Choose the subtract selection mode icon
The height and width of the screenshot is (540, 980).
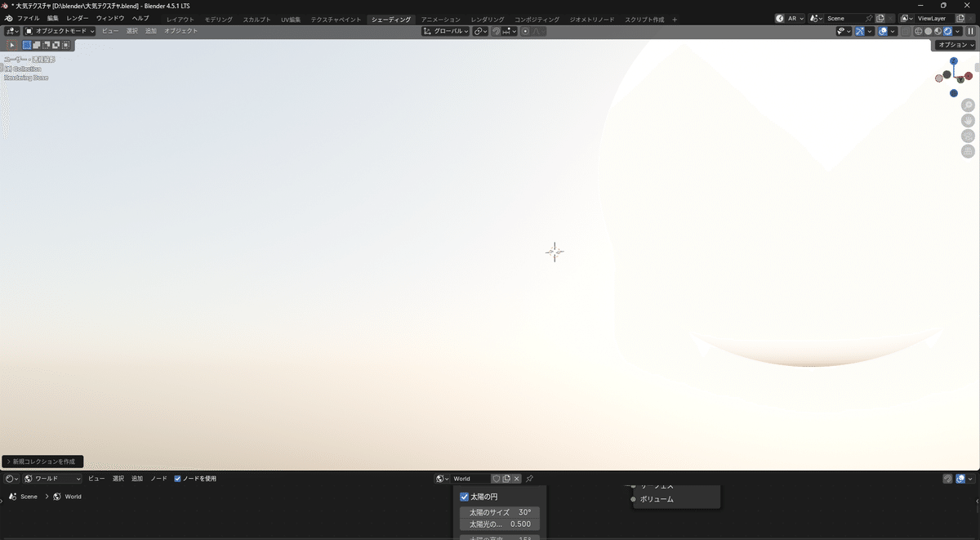pyautogui.click(x=47, y=45)
